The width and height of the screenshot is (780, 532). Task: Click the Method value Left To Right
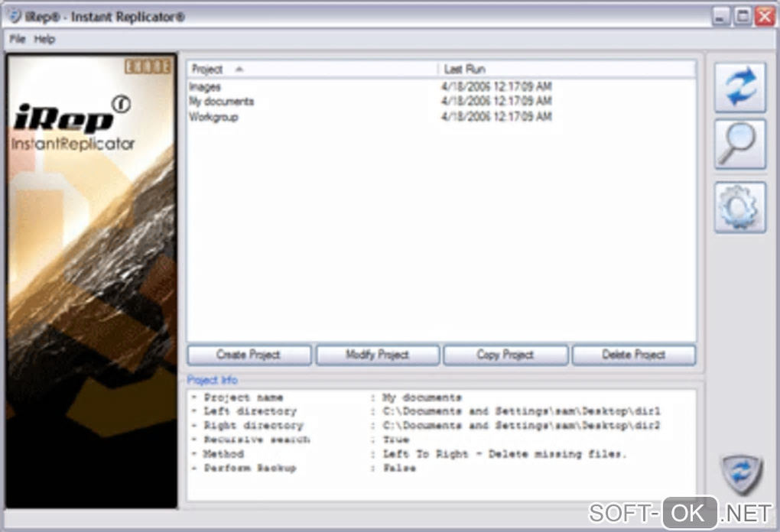coord(505,454)
